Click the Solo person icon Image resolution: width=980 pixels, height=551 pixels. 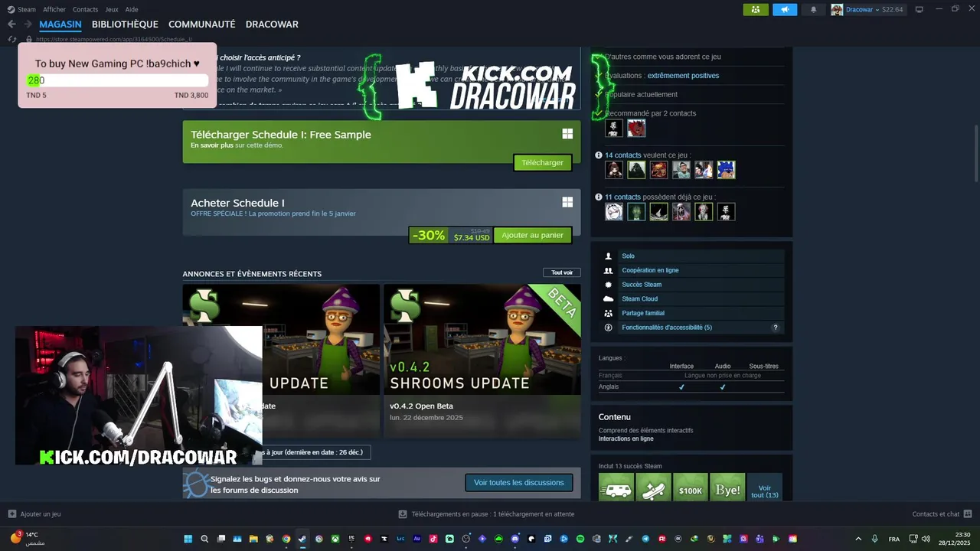pyautogui.click(x=609, y=256)
